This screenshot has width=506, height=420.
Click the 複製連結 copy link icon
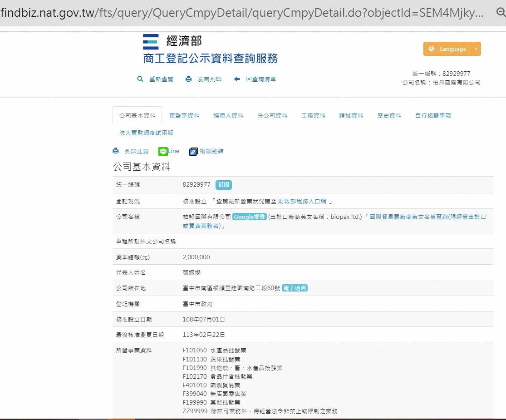coord(193,152)
